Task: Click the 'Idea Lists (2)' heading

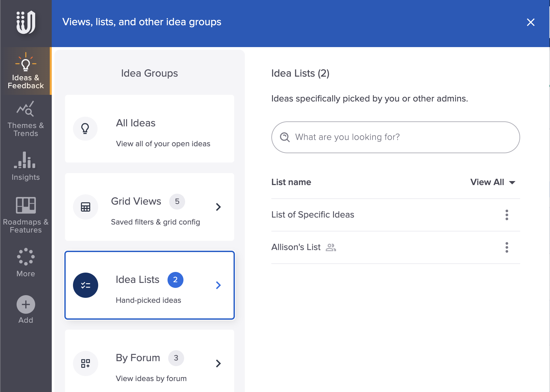Action: click(300, 73)
